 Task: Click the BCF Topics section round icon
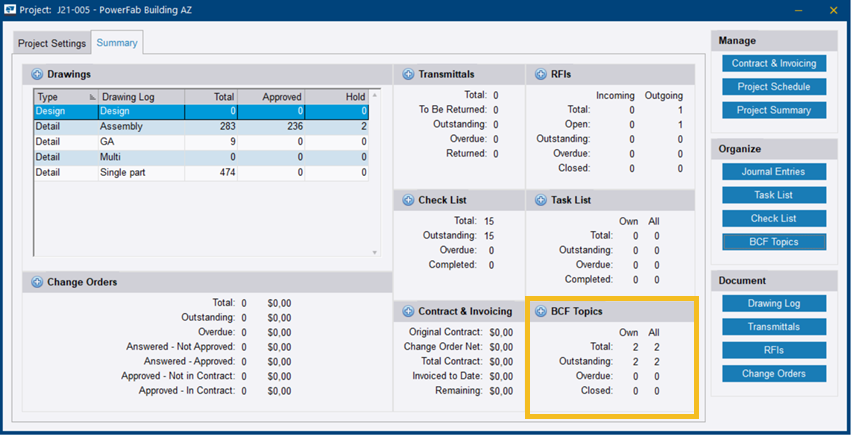(x=540, y=311)
